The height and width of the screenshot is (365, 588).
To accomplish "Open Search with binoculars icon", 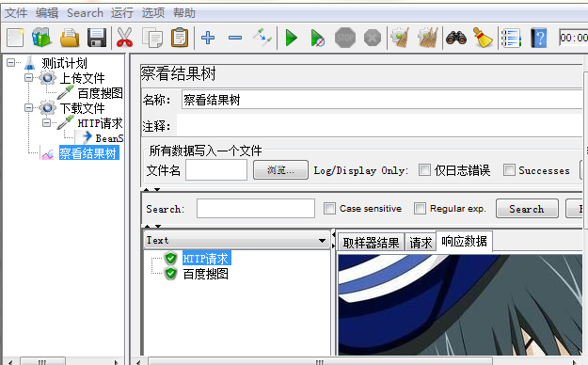I will click(456, 38).
